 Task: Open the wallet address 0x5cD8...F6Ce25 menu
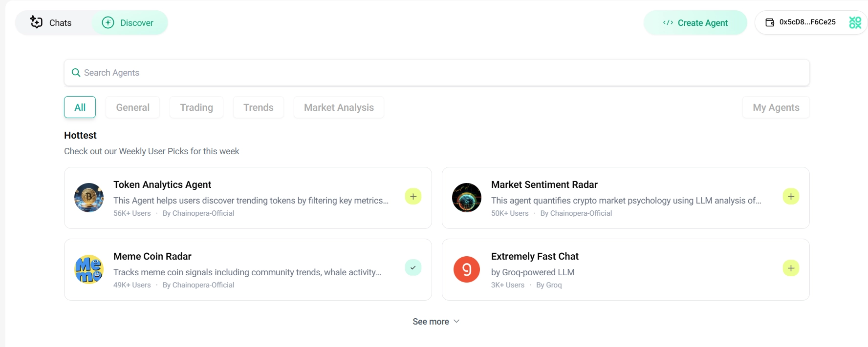[807, 22]
